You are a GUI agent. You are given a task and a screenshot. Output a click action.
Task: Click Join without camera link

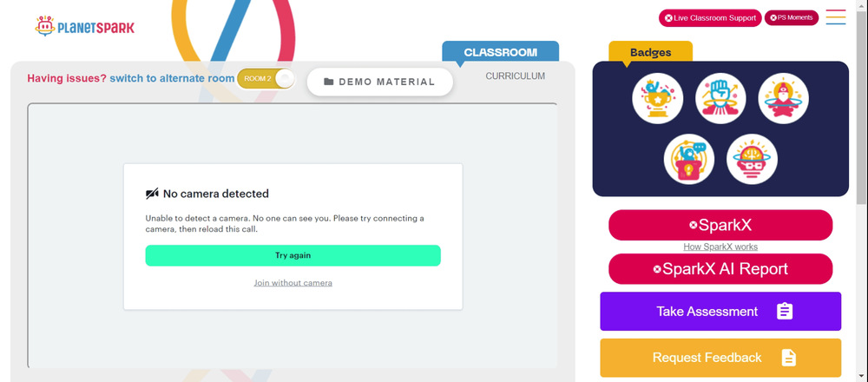293,283
